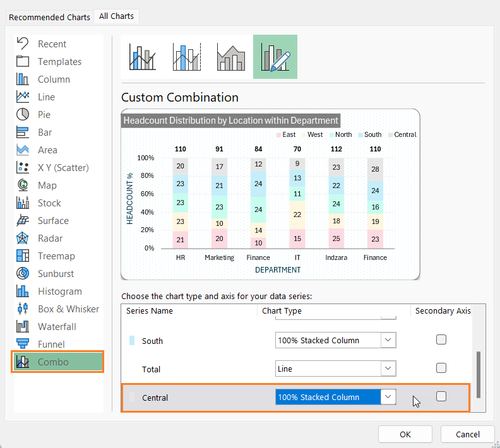Select the Pie chart icon

[23, 114]
